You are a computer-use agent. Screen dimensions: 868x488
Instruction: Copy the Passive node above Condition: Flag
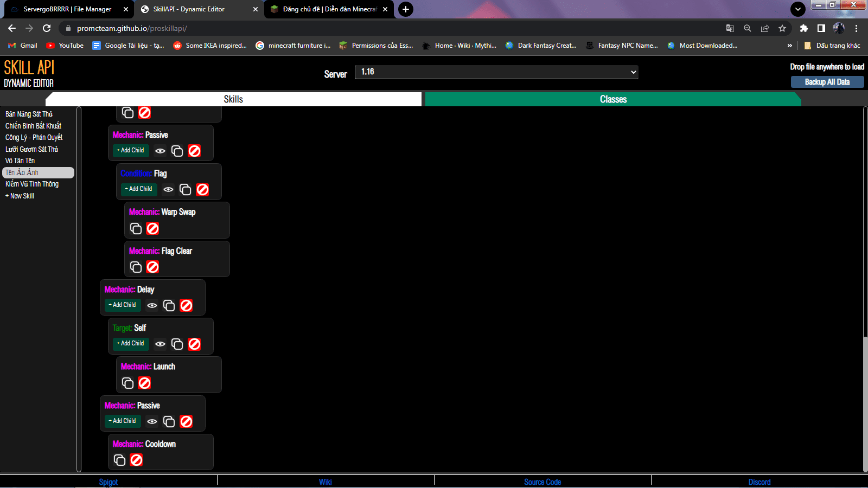tap(177, 151)
